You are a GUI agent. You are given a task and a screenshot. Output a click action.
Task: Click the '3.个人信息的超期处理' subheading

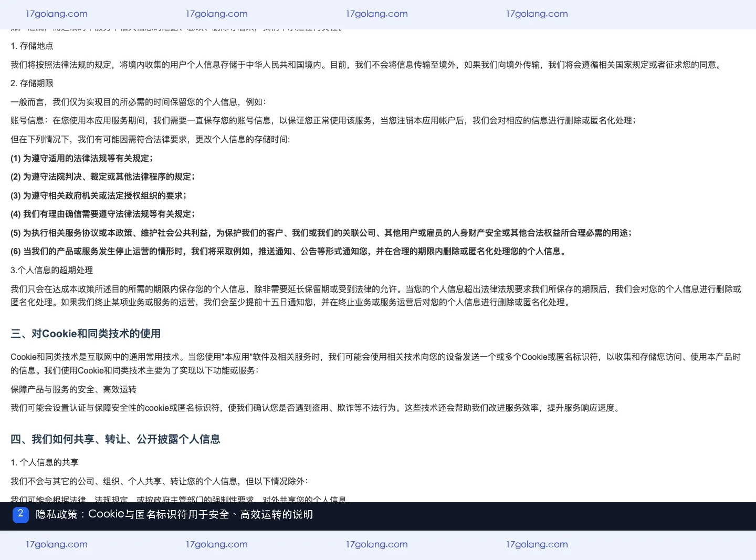coord(52,271)
